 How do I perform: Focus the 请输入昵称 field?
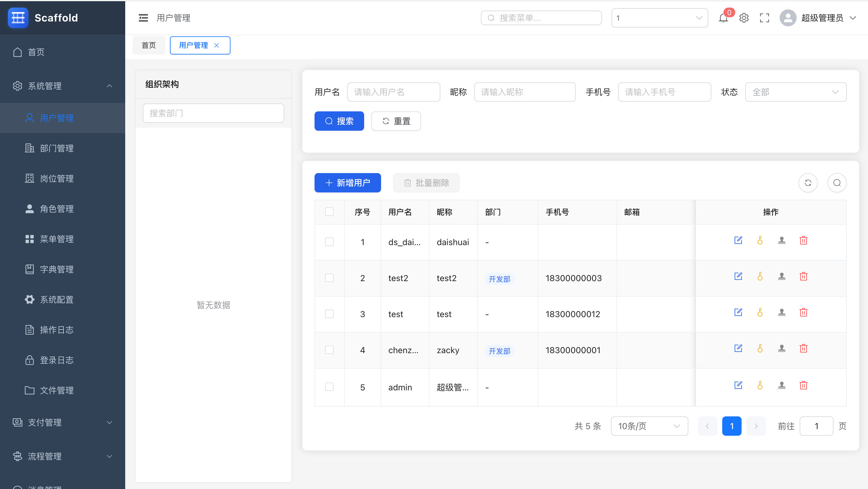coord(525,92)
